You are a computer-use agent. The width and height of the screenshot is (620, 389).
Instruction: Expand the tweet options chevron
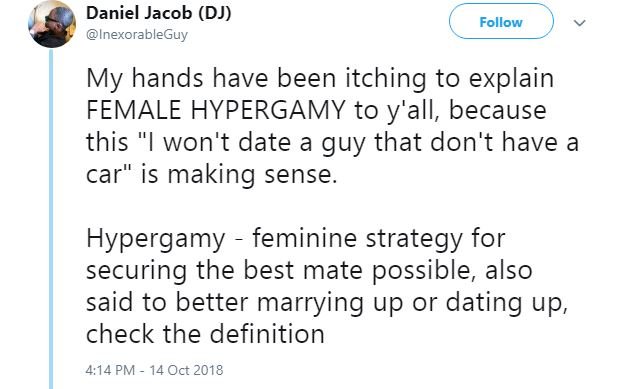coord(580,23)
